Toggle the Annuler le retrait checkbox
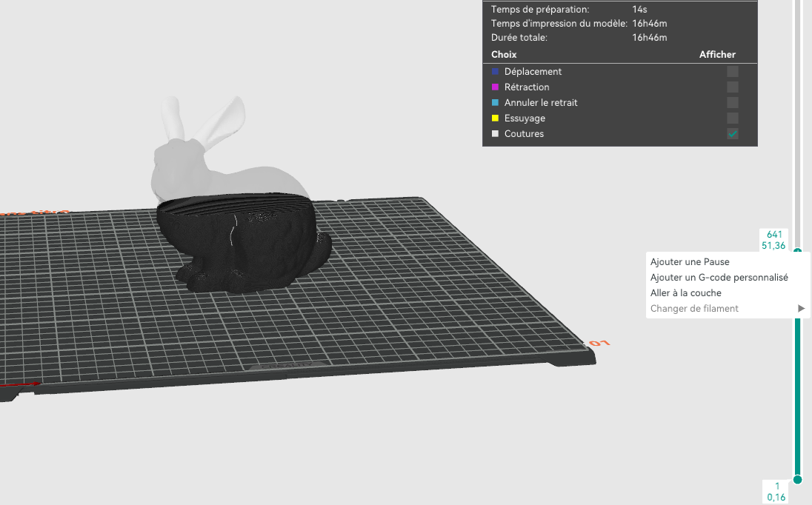This screenshot has height=505, width=812. [x=732, y=102]
